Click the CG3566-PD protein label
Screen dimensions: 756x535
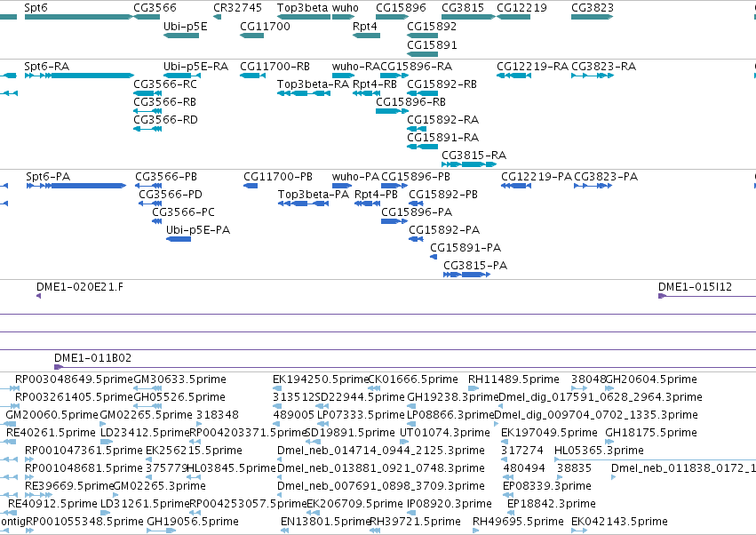(171, 195)
